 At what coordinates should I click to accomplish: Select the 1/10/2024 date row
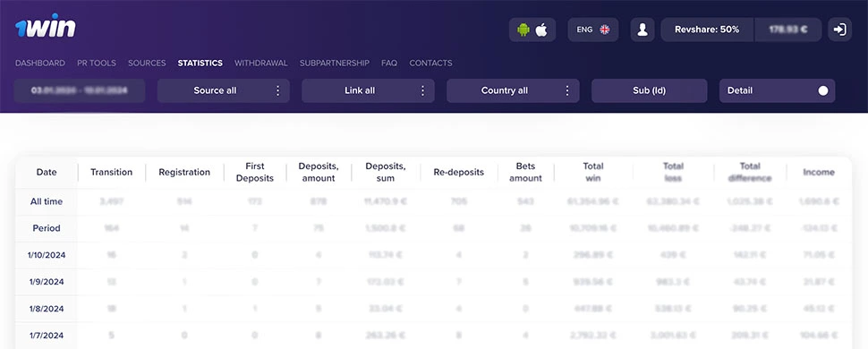pyautogui.click(x=433, y=255)
